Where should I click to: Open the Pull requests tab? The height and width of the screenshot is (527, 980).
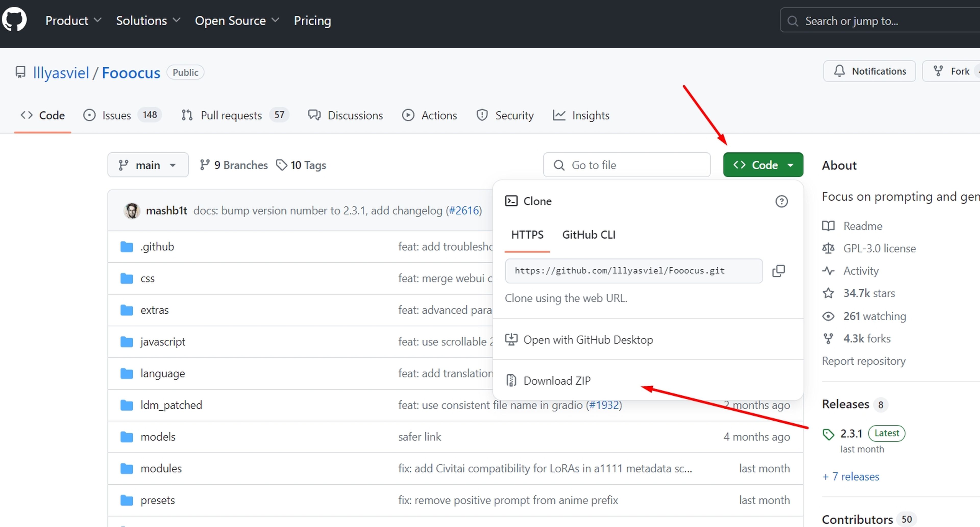(235, 115)
